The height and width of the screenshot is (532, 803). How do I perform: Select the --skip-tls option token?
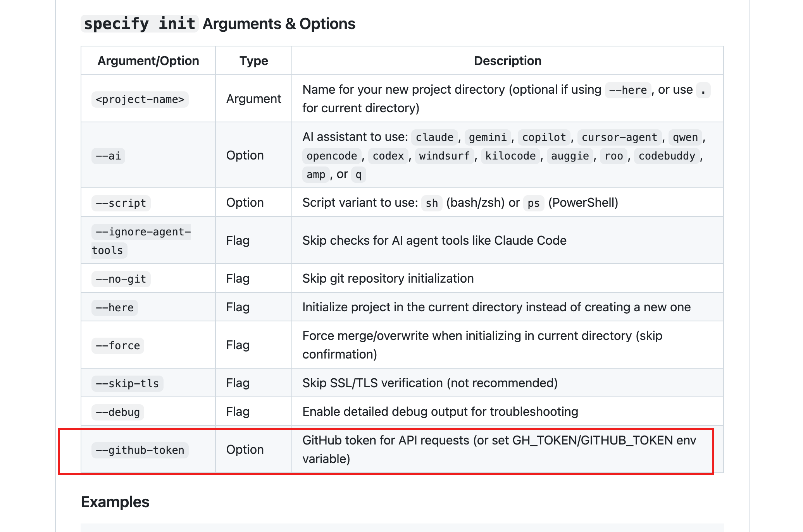click(127, 383)
